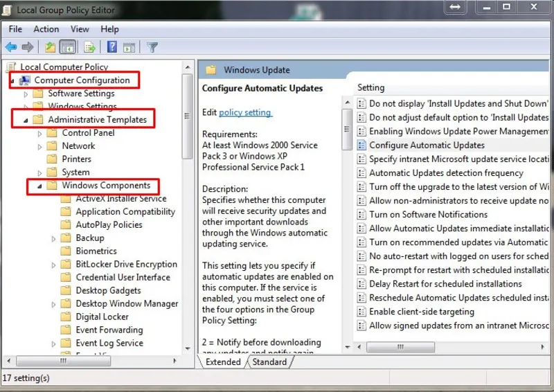Click the tree pane horizontal scrollbar thumb
Screen dimensions: 554x392
click(x=63, y=361)
